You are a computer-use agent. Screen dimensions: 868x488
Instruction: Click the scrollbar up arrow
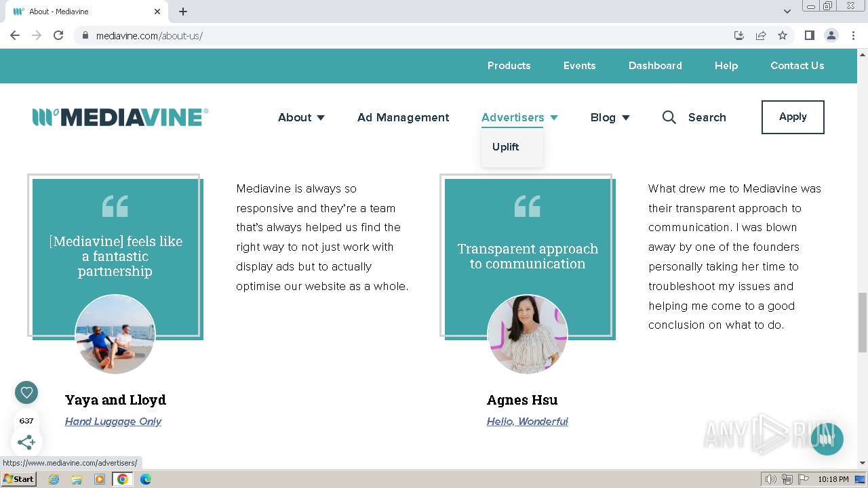coord(863,54)
